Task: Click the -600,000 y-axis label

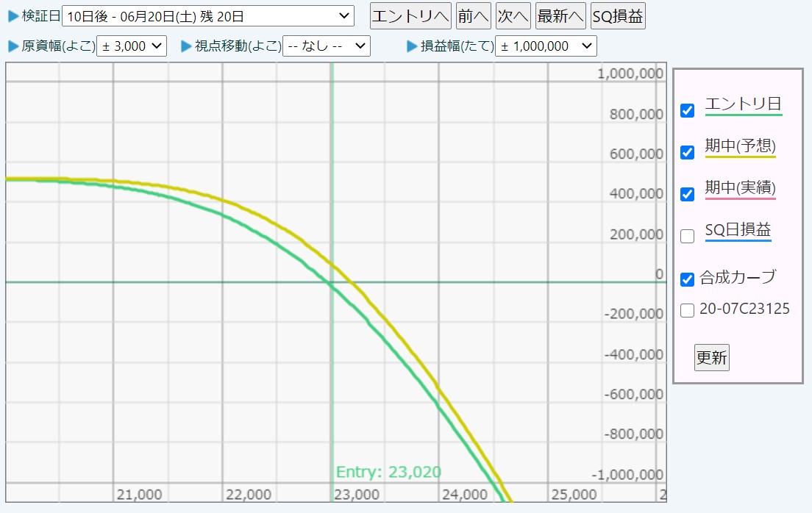Action: pyautogui.click(x=634, y=395)
